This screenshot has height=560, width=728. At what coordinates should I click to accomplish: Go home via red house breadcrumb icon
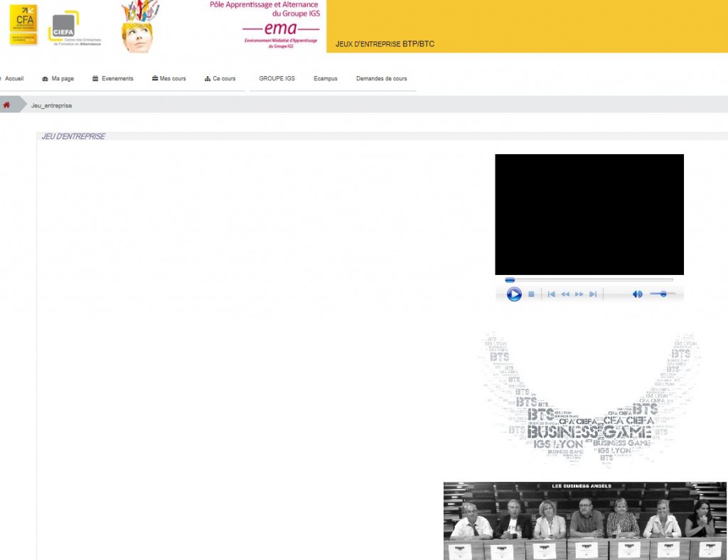pyautogui.click(x=7, y=105)
